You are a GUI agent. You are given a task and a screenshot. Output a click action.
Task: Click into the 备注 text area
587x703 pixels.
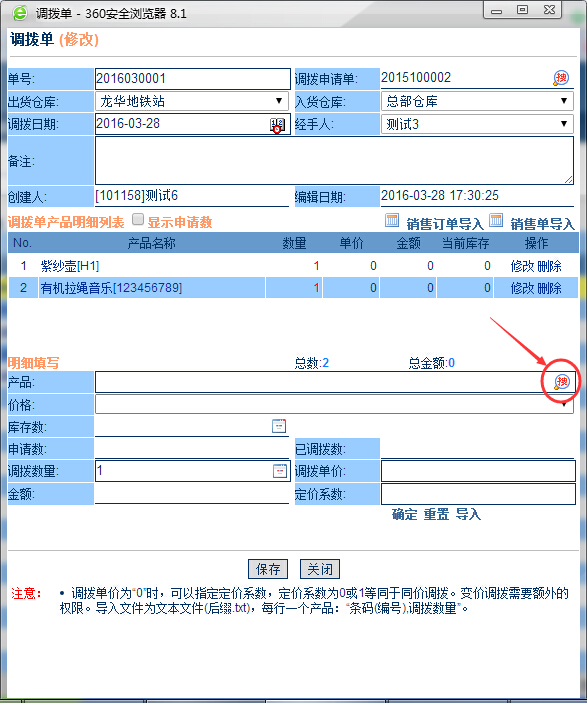[334, 161]
